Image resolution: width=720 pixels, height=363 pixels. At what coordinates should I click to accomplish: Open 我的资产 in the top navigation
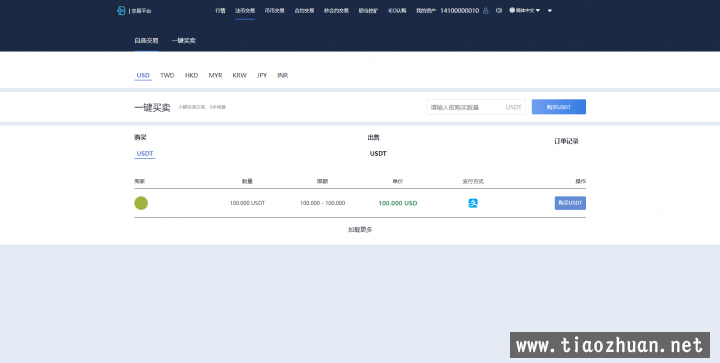[426, 11]
